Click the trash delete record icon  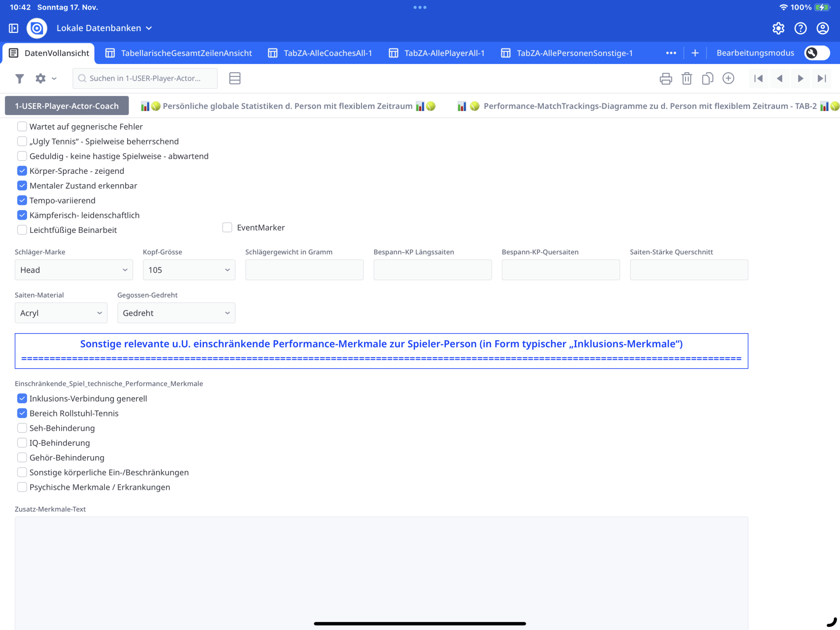(686, 78)
